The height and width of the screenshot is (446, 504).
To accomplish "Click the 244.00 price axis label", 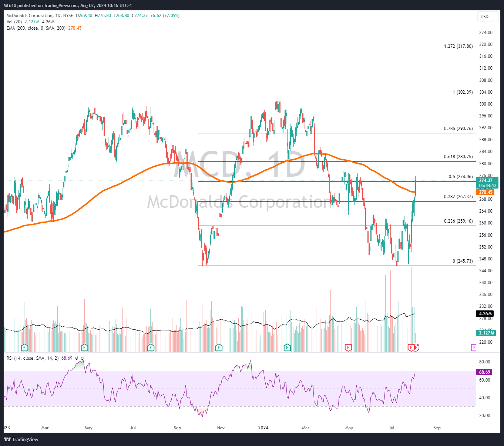I will pyautogui.click(x=486, y=271).
